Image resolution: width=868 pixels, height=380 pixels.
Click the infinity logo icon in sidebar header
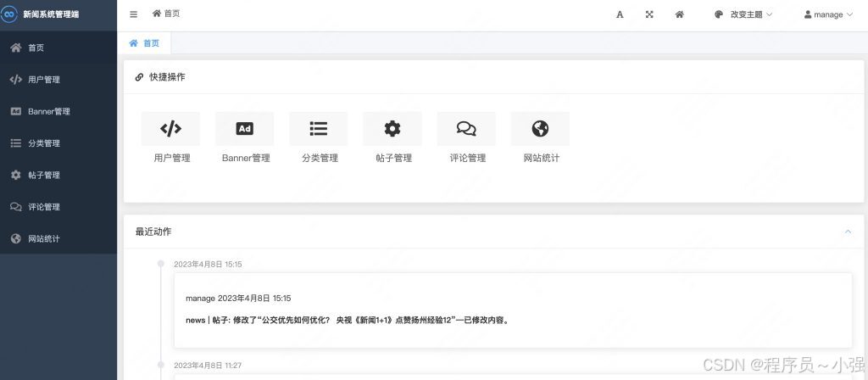(8, 14)
